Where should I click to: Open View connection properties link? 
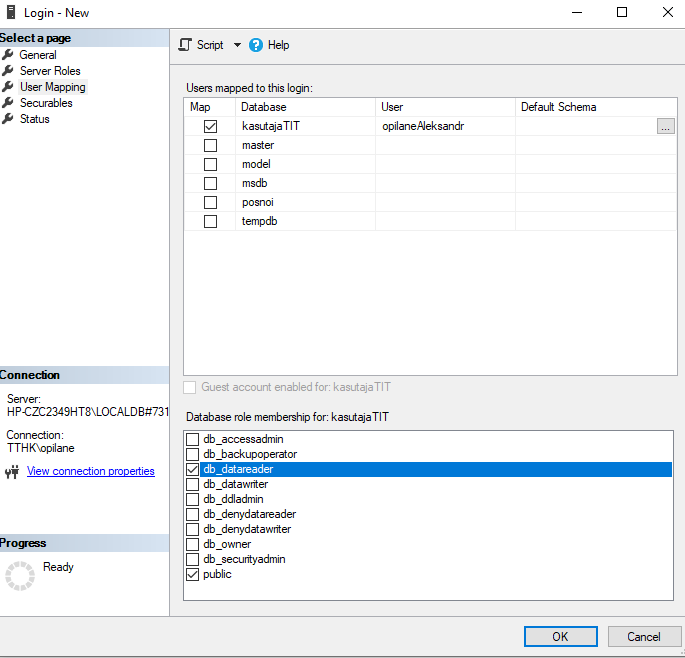90,472
